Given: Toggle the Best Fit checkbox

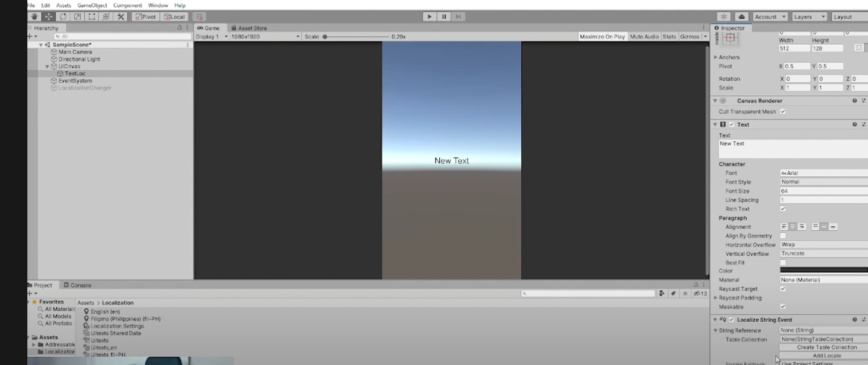Looking at the screenshot, I should (783, 262).
